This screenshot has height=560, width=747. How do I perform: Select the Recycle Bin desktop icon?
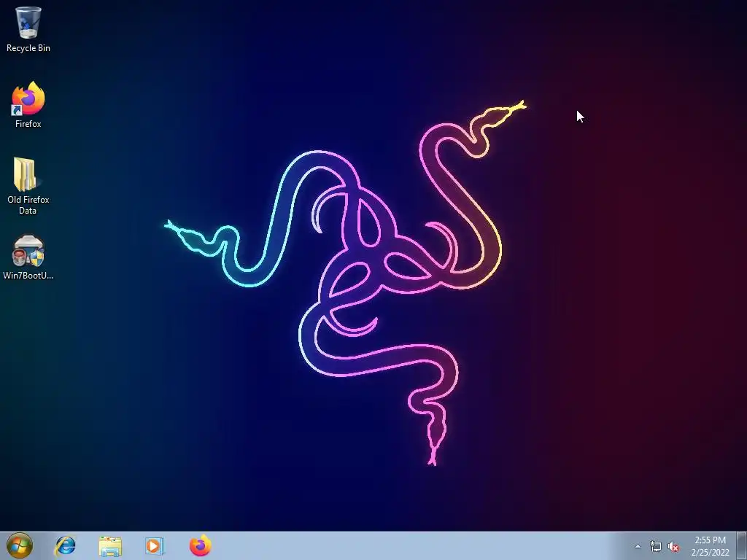(28, 28)
